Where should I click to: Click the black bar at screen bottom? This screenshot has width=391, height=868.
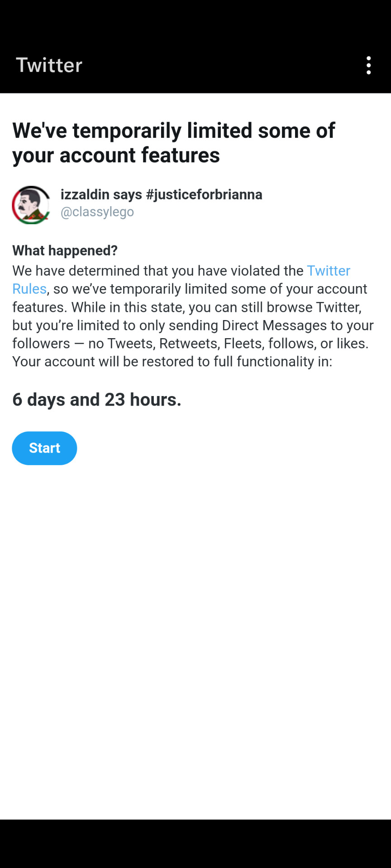coord(195,844)
